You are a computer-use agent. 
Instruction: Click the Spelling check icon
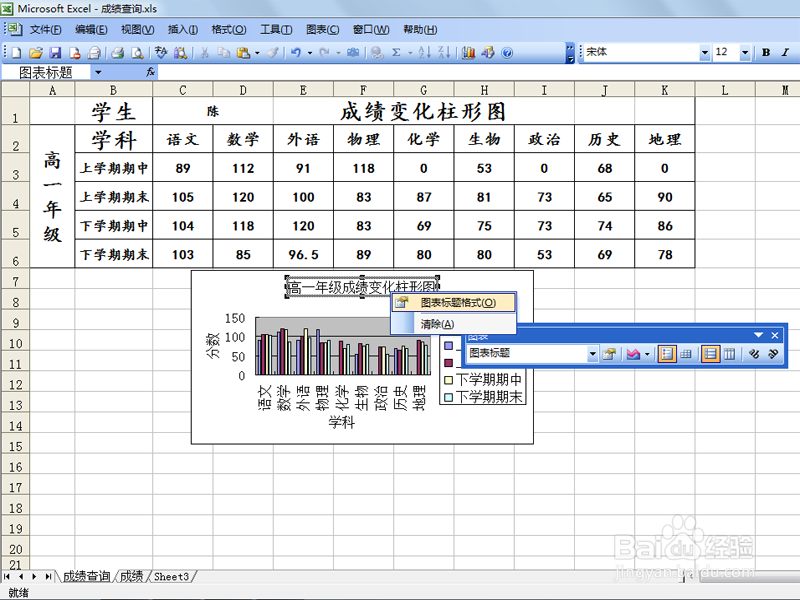coord(160,52)
